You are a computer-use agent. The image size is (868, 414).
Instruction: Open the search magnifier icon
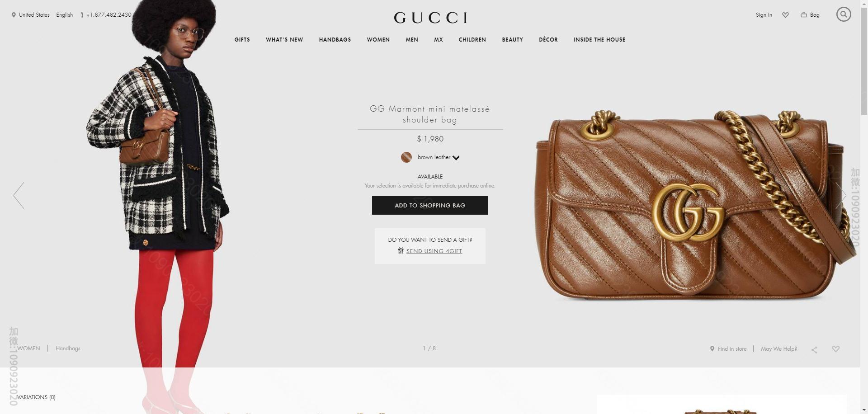click(x=844, y=14)
